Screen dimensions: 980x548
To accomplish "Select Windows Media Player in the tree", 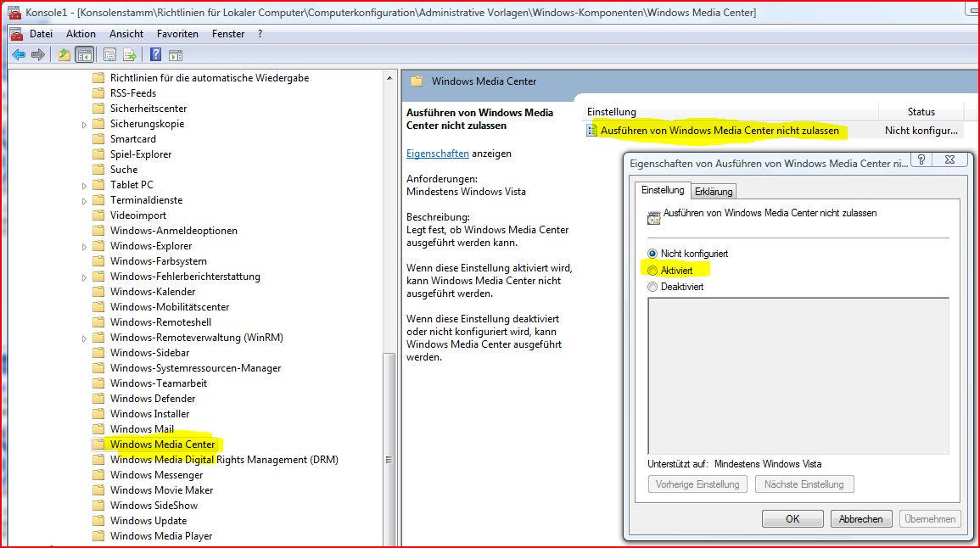I will click(x=161, y=536).
